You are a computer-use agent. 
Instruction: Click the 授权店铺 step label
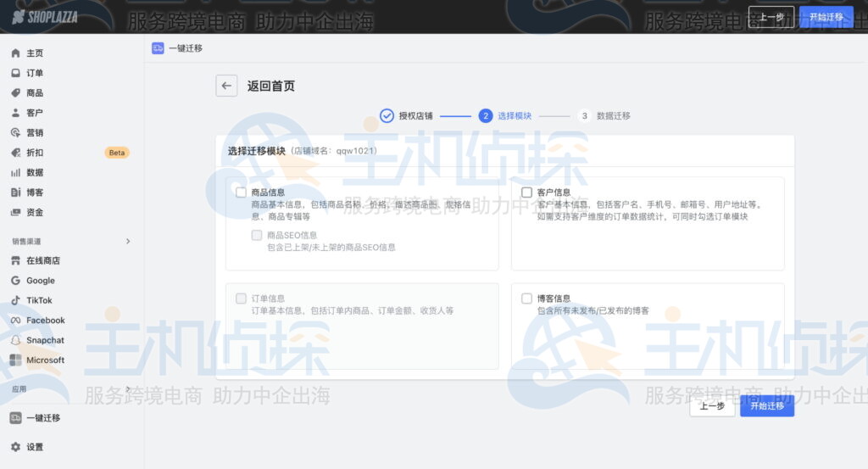coord(415,115)
